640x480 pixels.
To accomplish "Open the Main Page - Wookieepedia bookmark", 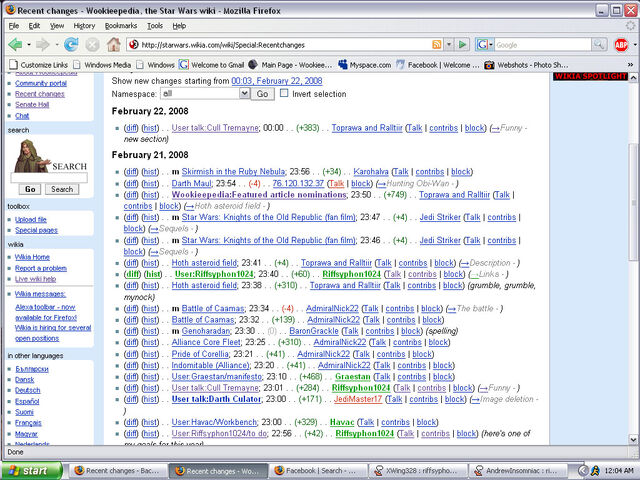I will [289, 65].
